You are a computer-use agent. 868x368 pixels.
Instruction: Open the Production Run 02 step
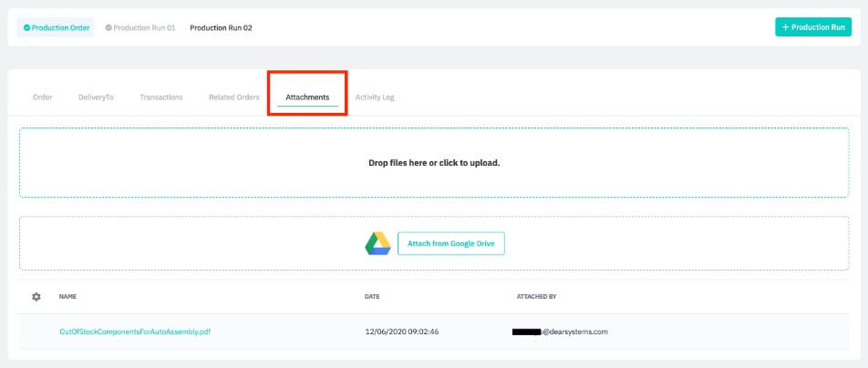(x=221, y=27)
